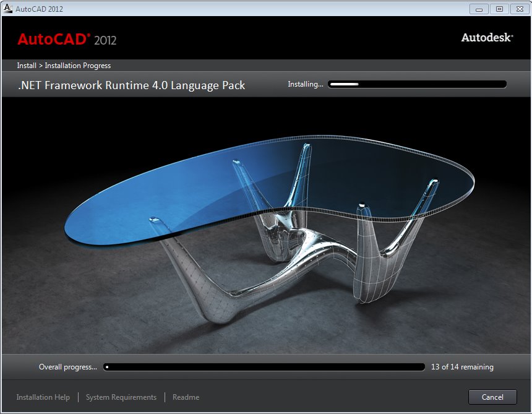Open the Readme link
The height and width of the screenshot is (414, 532).
(x=186, y=397)
